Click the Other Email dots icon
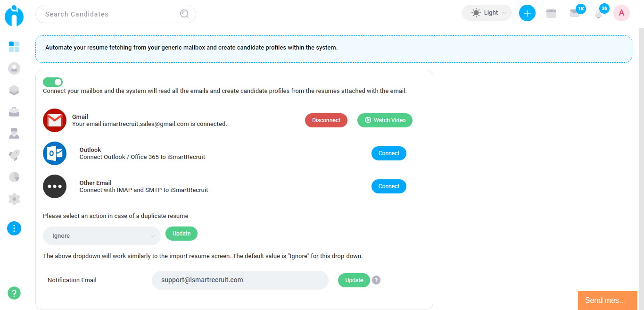The height and width of the screenshot is (310, 644). click(55, 186)
